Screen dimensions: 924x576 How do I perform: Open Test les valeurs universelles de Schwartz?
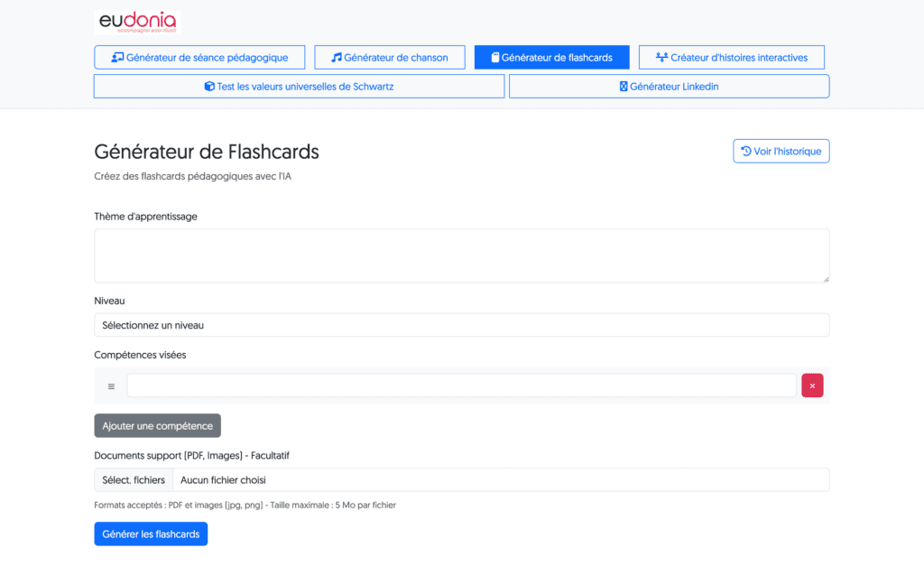click(299, 87)
